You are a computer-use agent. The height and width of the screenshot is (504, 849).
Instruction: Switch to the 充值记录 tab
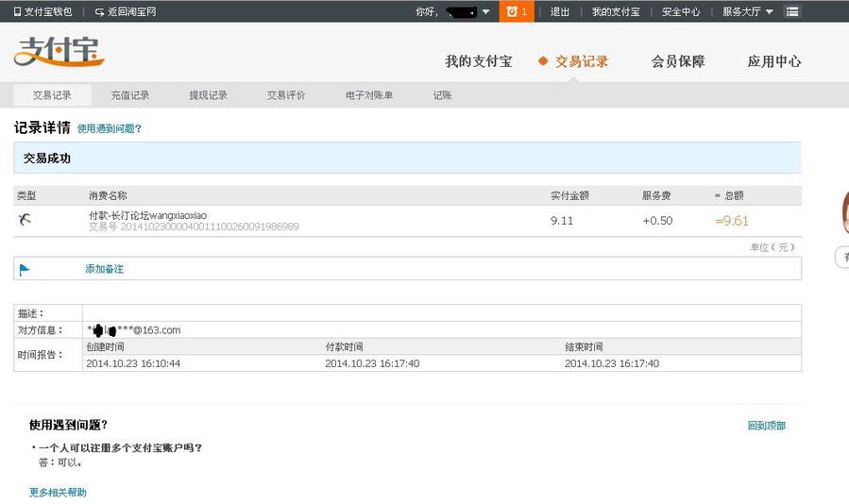point(130,95)
